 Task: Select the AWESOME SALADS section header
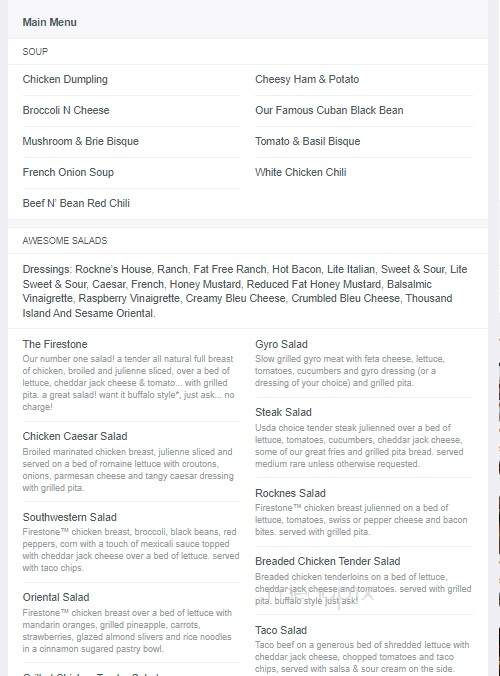[65, 241]
